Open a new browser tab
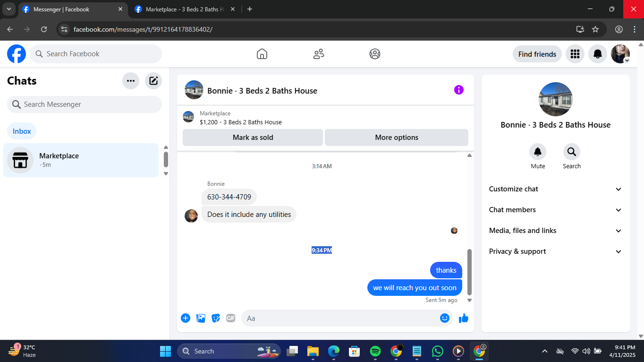This screenshot has width=644, height=362. (x=250, y=9)
